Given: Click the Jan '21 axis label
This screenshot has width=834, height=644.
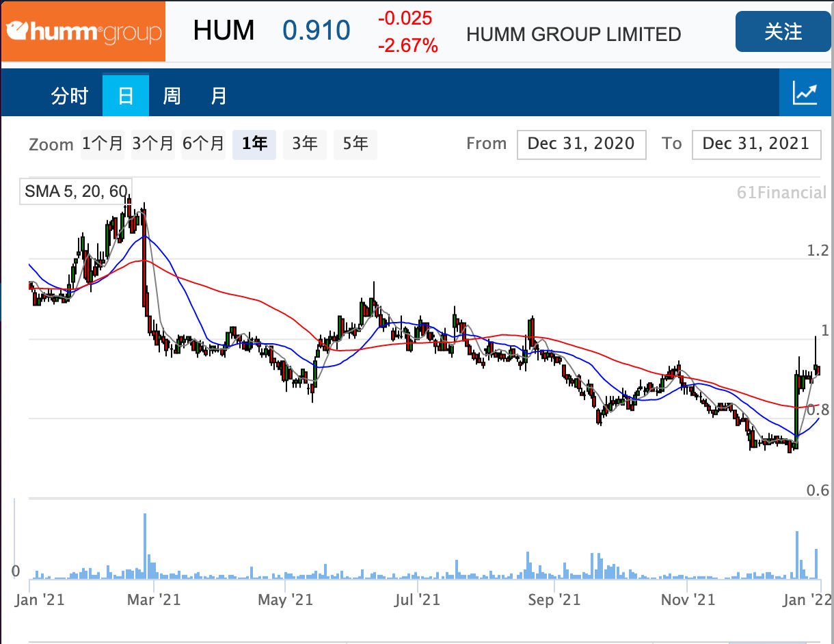Looking at the screenshot, I should pos(39,600).
